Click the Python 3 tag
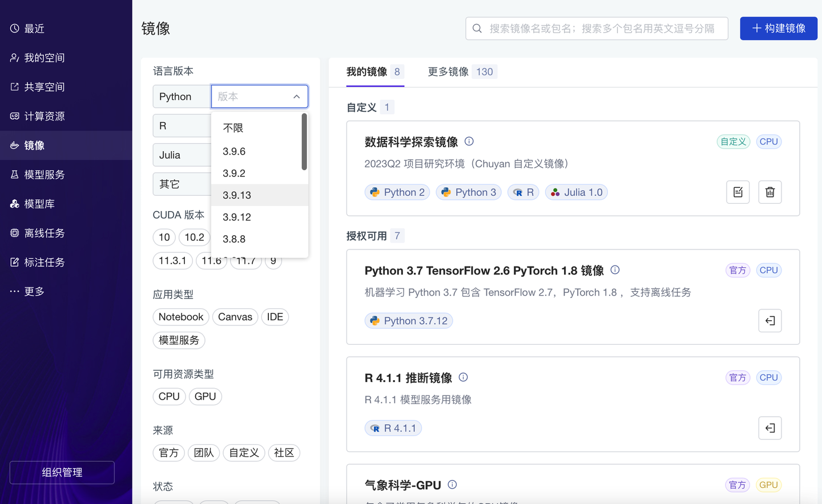Screen dimensions: 822x504 coord(469,192)
